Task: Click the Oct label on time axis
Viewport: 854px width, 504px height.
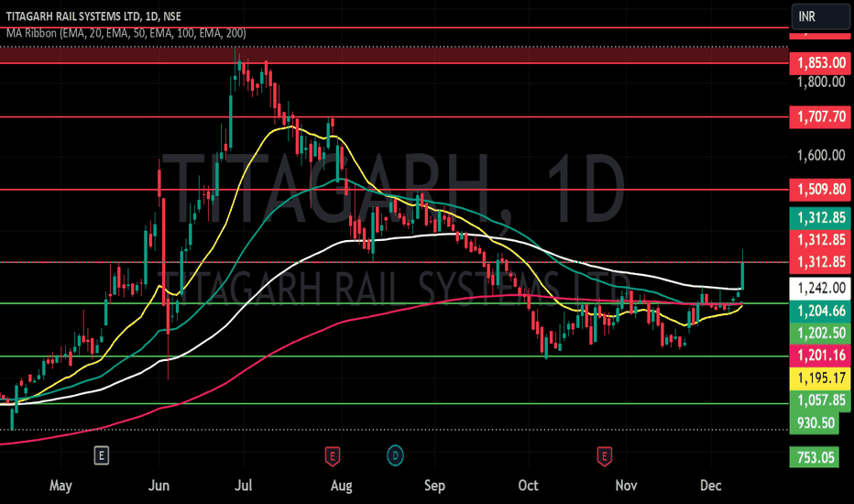Action: pyautogui.click(x=528, y=486)
